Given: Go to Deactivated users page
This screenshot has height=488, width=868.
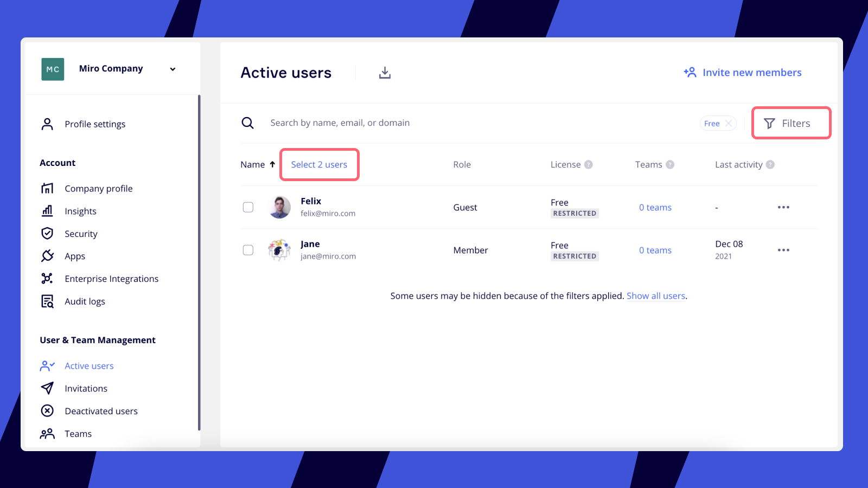Looking at the screenshot, I should click(101, 411).
